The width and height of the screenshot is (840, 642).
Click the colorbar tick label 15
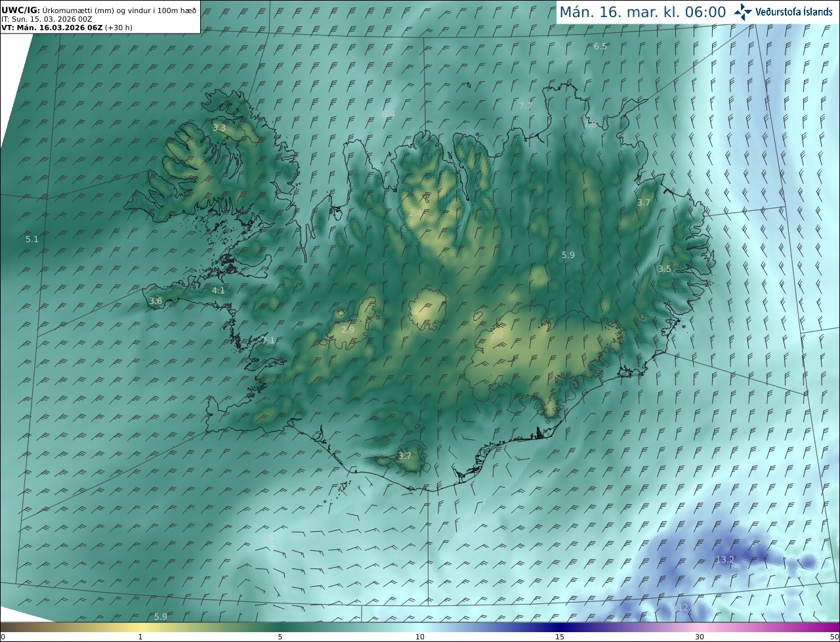pos(560,637)
